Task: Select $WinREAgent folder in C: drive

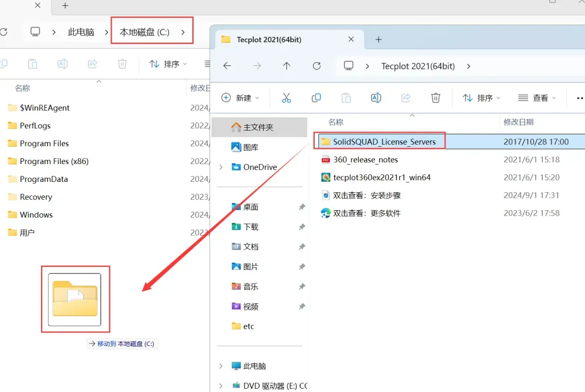Action: tap(39, 108)
